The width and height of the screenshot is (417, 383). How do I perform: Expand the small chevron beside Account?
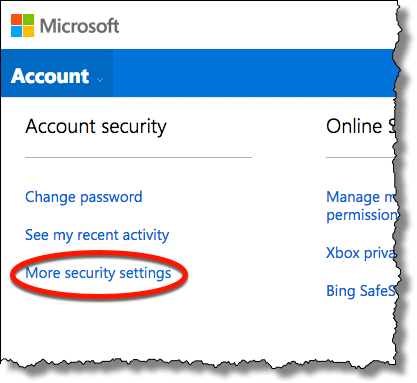(100, 79)
